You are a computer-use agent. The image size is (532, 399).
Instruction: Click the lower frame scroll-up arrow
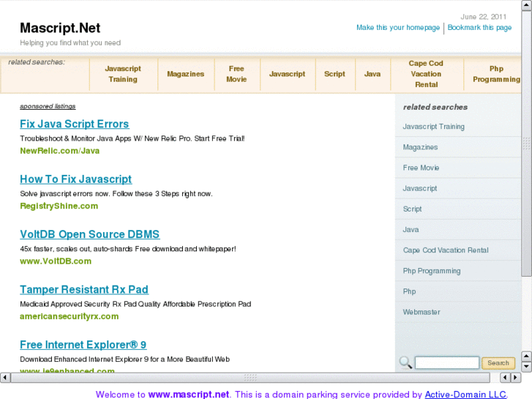click(526, 357)
